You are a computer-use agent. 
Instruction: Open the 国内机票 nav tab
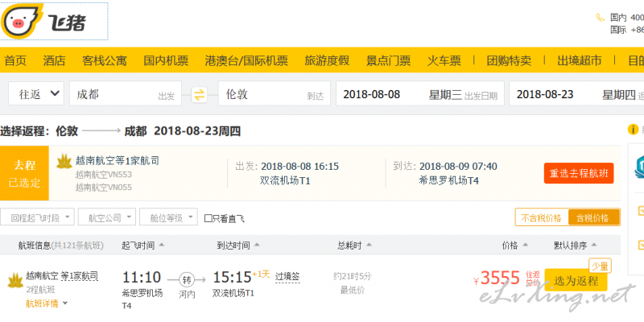click(166, 61)
